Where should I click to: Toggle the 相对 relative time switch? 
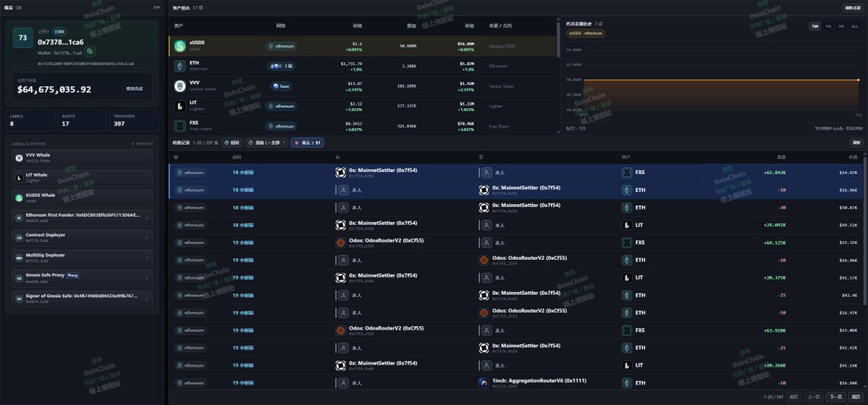[232, 143]
